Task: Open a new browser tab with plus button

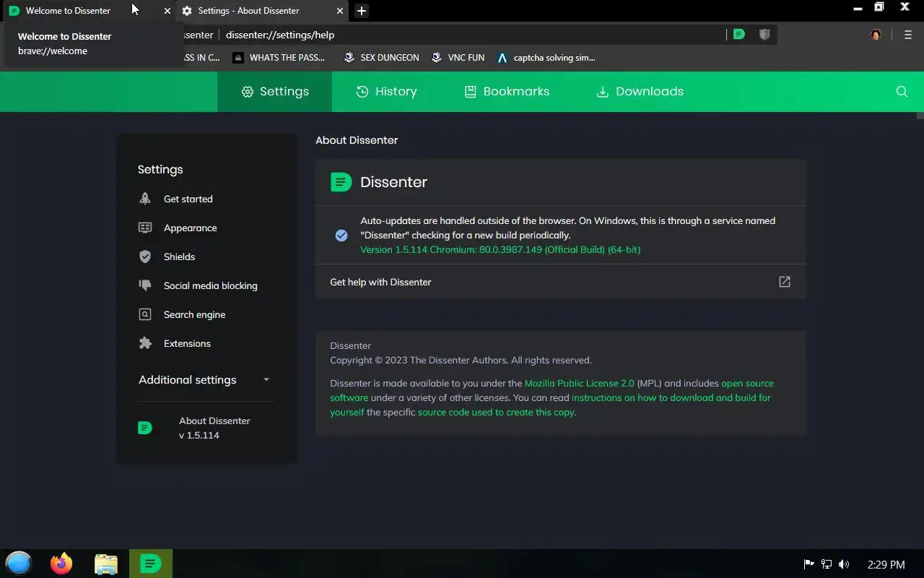Action: 362,11
